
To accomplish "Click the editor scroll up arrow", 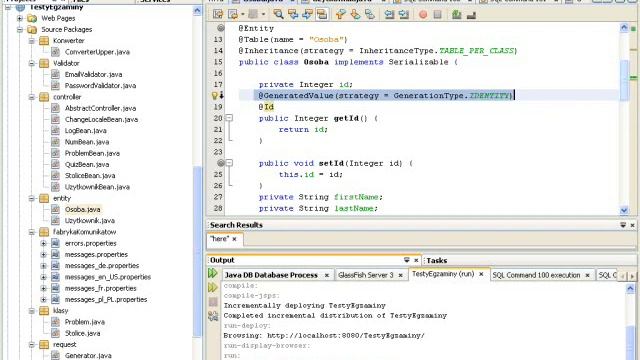I will tap(624, 28).
